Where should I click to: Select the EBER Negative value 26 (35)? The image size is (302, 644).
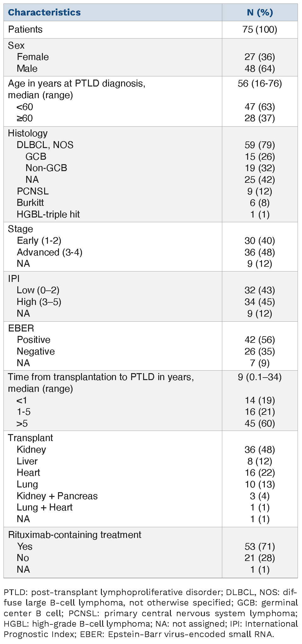(260, 351)
